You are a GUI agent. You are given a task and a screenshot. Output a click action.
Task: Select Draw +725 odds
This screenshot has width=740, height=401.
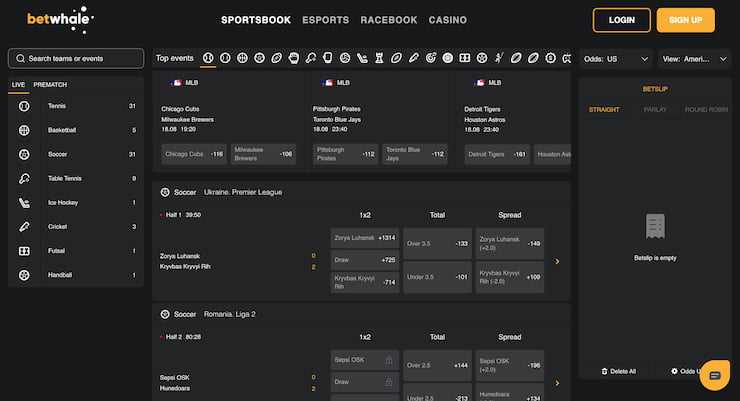(365, 260)
